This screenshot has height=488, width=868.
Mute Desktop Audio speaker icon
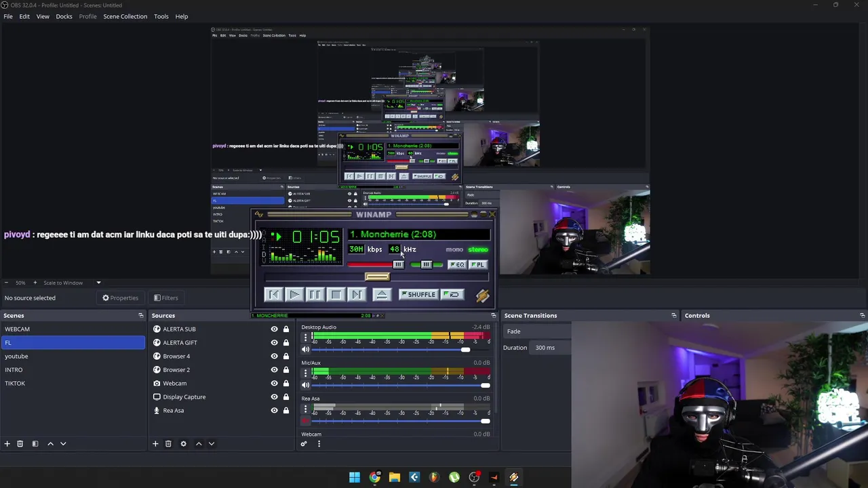pyautogui.click(x=305, y=350)
